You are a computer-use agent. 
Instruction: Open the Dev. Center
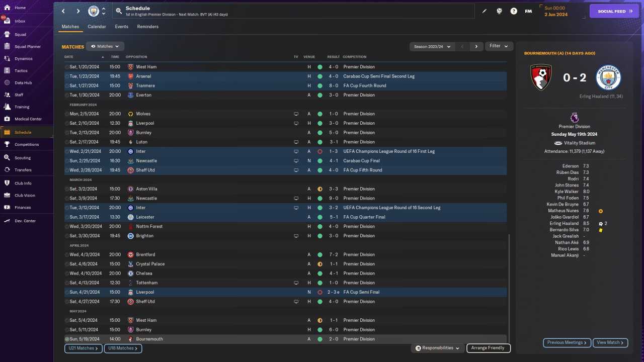(26, 221)
